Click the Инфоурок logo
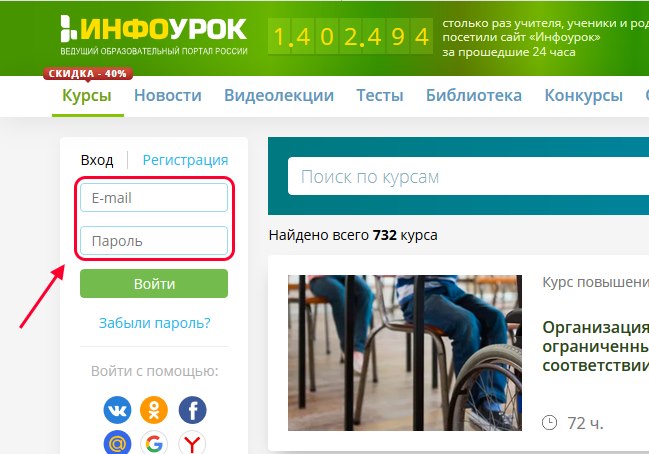649x454 pixels. point(154,35)
